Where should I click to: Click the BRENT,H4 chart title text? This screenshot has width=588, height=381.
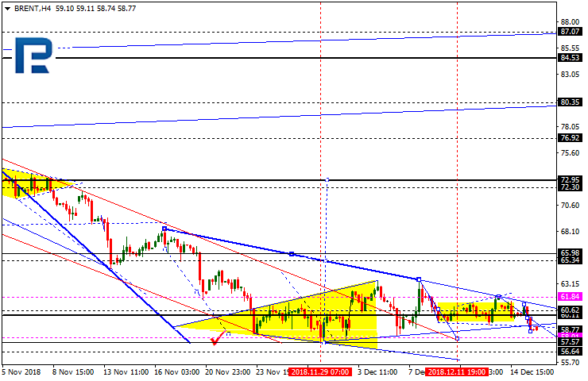(x=33, y=9)
